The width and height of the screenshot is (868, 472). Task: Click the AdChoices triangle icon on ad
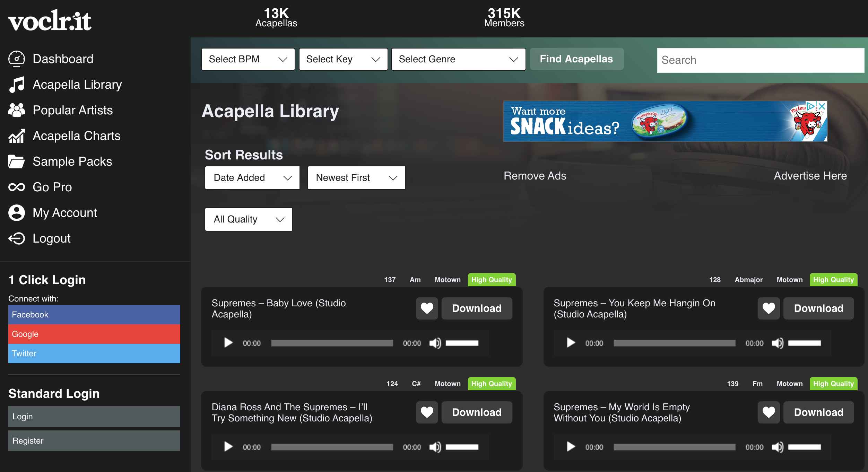[x=811, y=106]
